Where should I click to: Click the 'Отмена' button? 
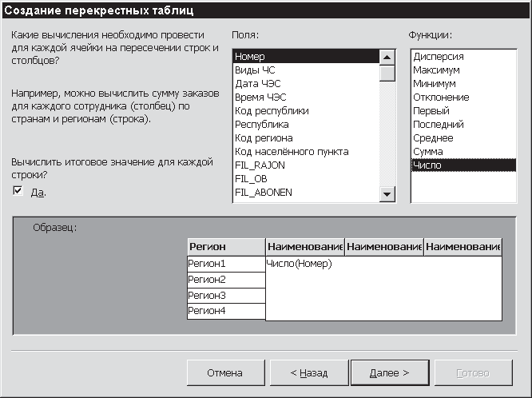click(x=225, y=372)
